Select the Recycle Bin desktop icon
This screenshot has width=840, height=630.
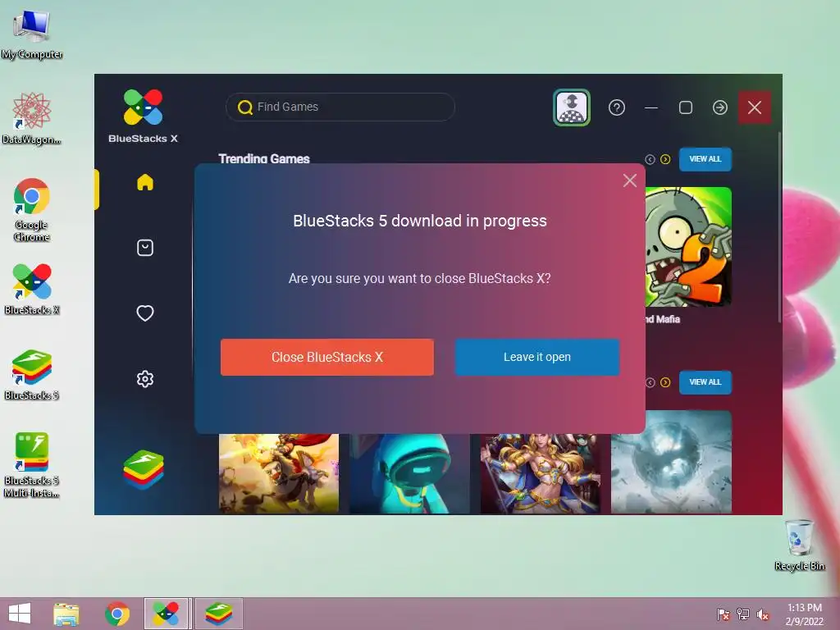click(x=799, y=545)
